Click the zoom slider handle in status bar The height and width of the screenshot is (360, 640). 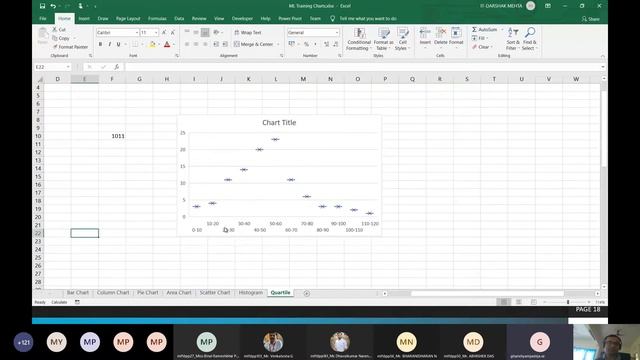coord(568,302)
